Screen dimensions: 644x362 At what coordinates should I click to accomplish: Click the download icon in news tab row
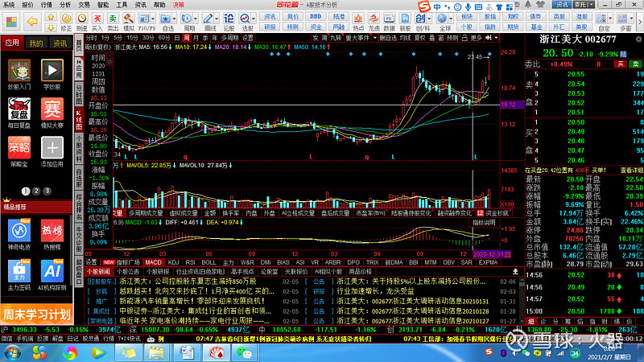pos(515,272)
